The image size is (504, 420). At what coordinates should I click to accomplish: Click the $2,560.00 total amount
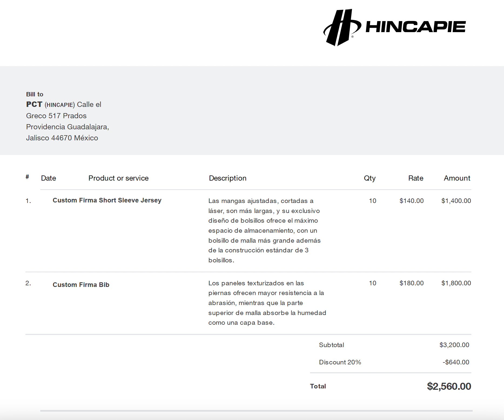tap(449, 386)
